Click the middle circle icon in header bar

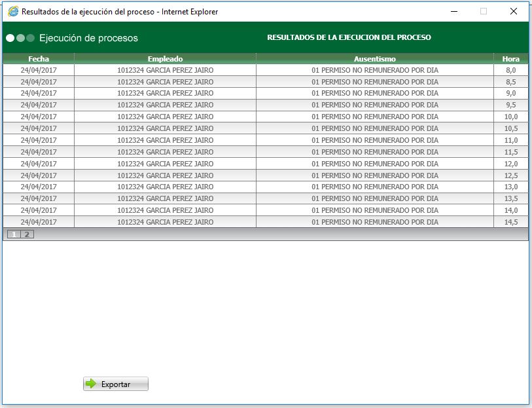(20, 38)
